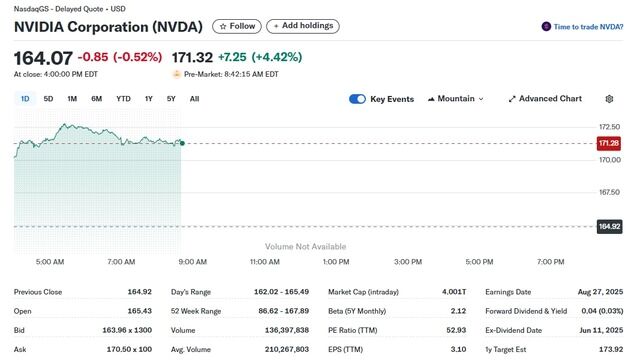The width and height of the screenshot is (628, 364).
Task: Toggle the Key Events switch off
Action: pyautogui.click(x=357, y=99)
